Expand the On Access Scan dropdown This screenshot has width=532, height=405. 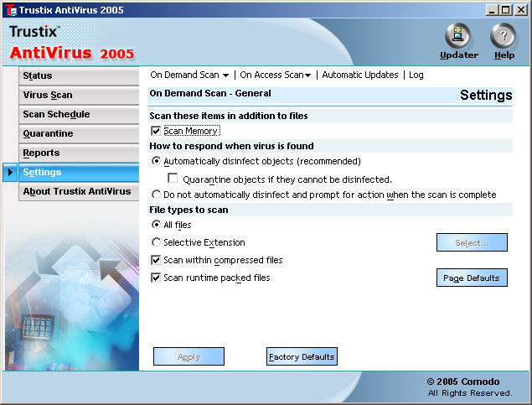tap(275, 75)
